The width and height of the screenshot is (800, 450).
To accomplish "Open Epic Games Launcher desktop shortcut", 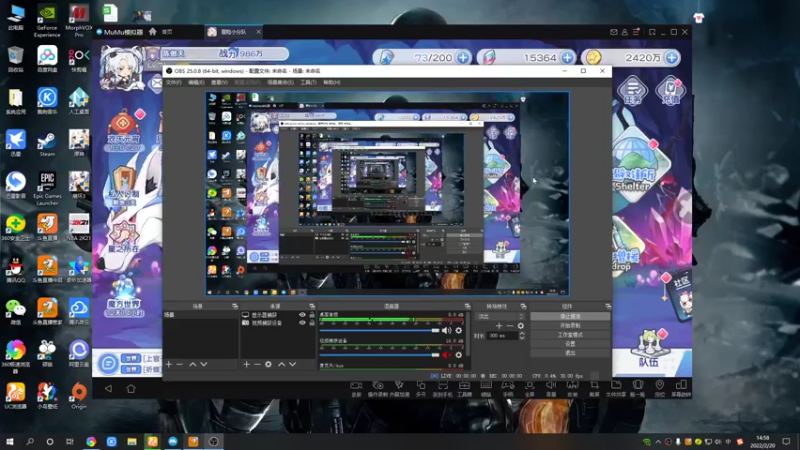I will pos(47,189).
